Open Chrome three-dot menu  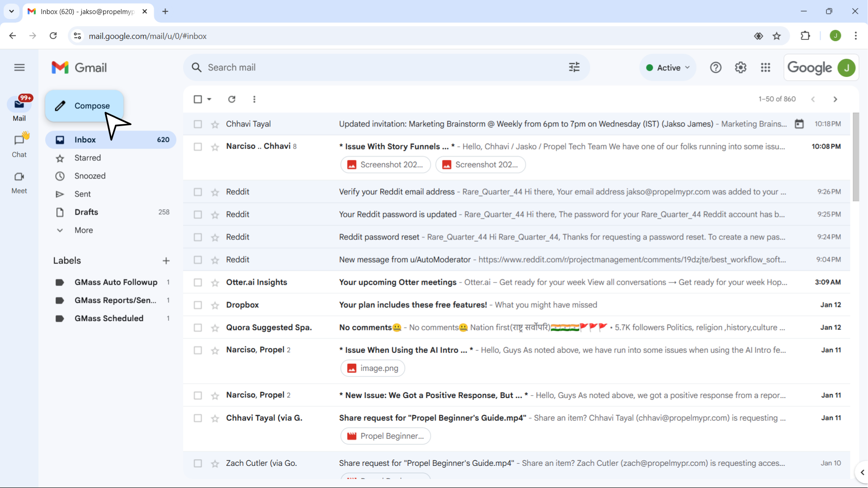pyautogui.click(x=856, y=36)
